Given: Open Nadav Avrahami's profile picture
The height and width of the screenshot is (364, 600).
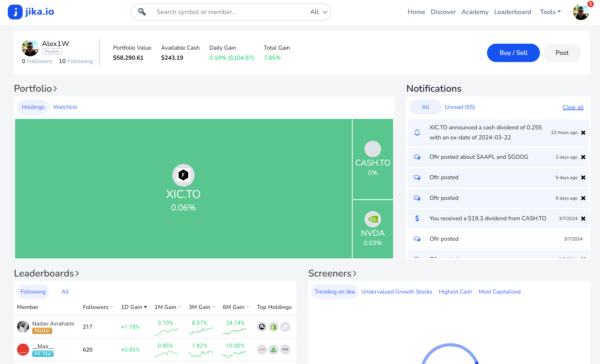Looking at the screenshot, I should coord(23,327).
